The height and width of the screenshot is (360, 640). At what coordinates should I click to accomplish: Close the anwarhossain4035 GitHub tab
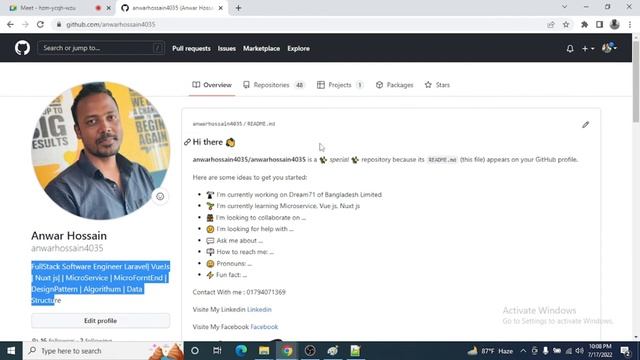click(220, 8)
